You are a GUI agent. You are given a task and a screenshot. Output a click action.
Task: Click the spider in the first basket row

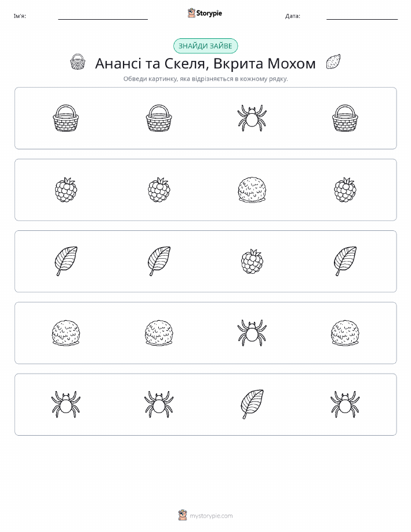click(x=252, y=118)
